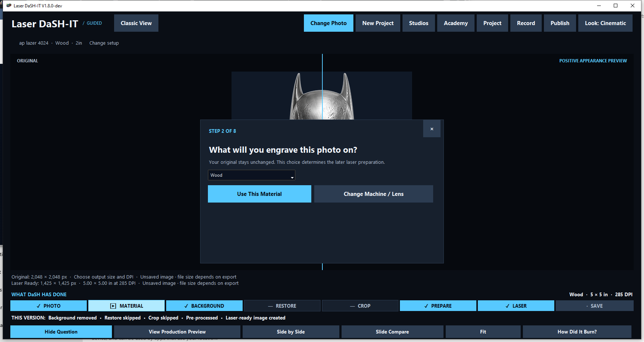Start a New Project
644x342 pixels.
pos(378,23)
